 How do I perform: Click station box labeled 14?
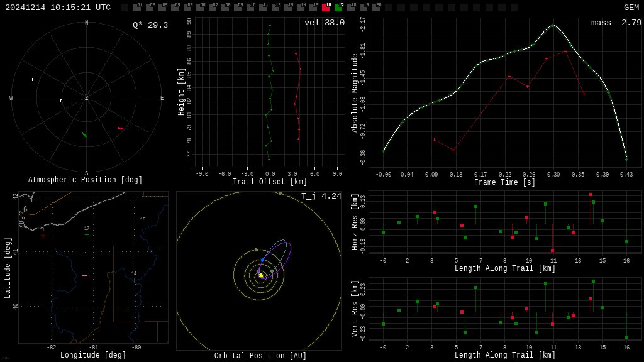click(x=301, y=8)
